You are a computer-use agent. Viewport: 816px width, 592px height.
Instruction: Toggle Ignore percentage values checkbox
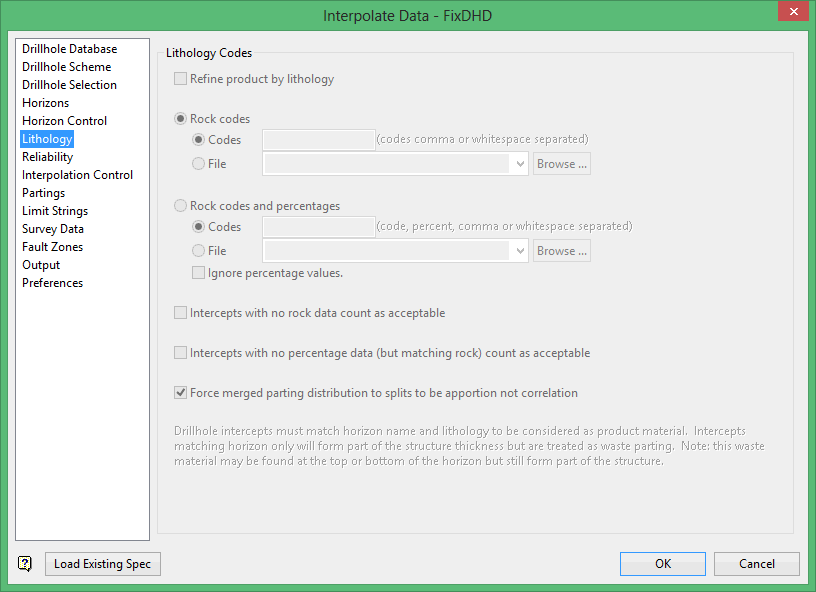(x=199, y=273)
